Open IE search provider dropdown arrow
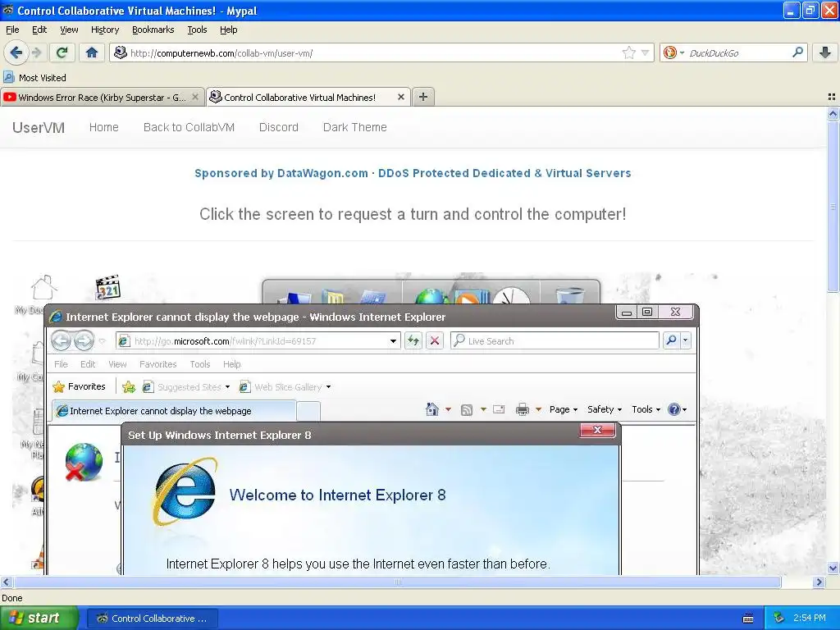This screenshot has height=630, width=840. pyautogui.click(x=685, y=340)
